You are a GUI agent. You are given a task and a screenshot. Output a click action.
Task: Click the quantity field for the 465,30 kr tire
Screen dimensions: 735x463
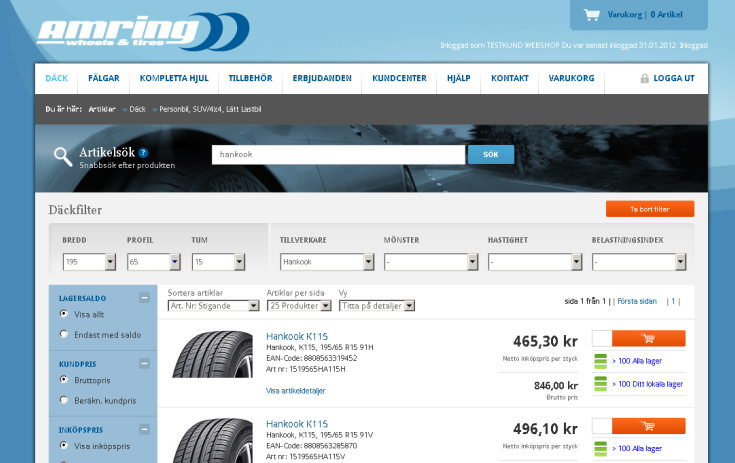602,338
